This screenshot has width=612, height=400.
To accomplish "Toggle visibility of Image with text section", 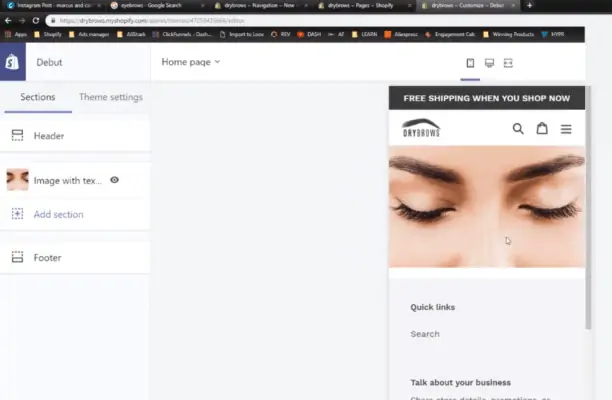I will coord(114,180).
